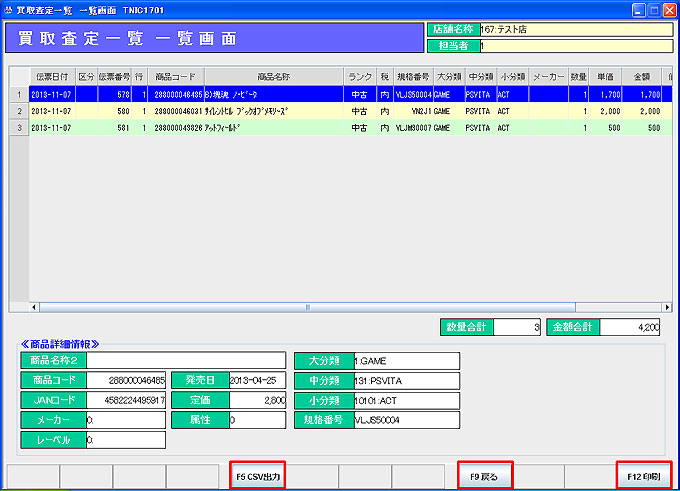Click the 伝票日付 column header
This screenshot has height=491, width=680.
51,76
